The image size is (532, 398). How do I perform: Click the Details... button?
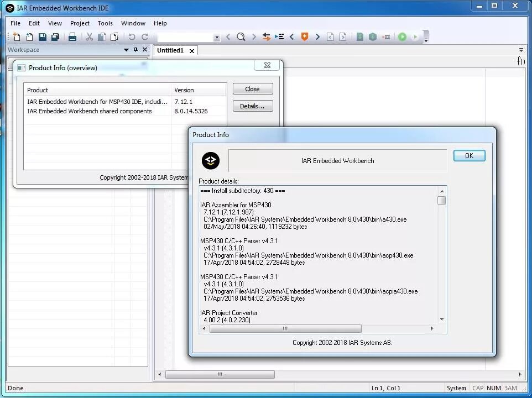click(253, 106)
